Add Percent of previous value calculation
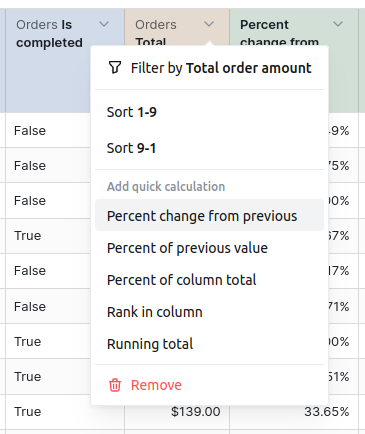The width and height of the screenshot is (365, 434). pos(209,248)
